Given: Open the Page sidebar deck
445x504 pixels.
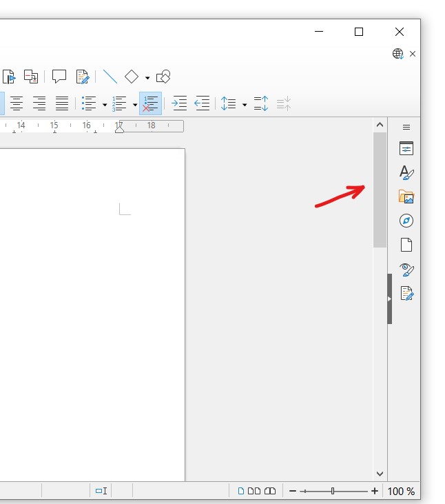Looking at the screenshot, I should click(406, 245).
